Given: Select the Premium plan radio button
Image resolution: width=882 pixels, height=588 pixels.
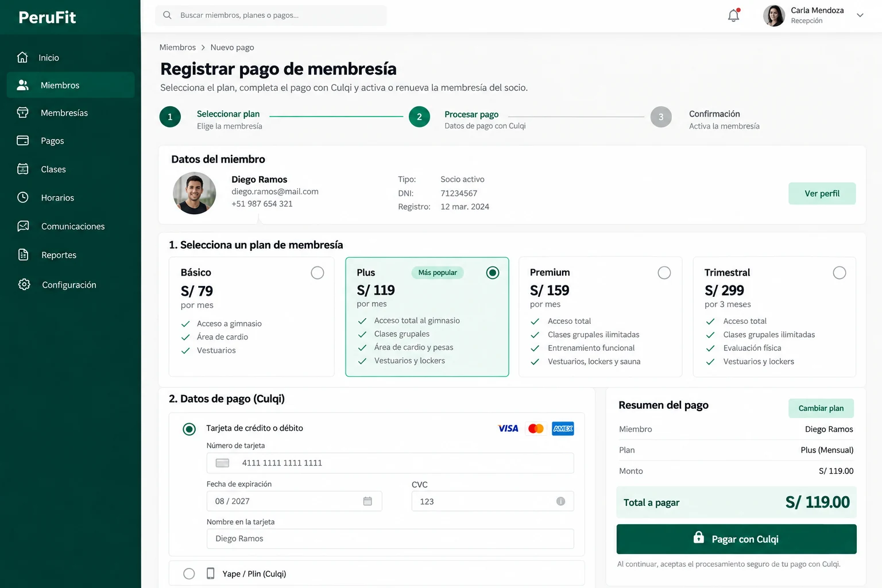Looking at the screenshot, I should pos(664,273).
